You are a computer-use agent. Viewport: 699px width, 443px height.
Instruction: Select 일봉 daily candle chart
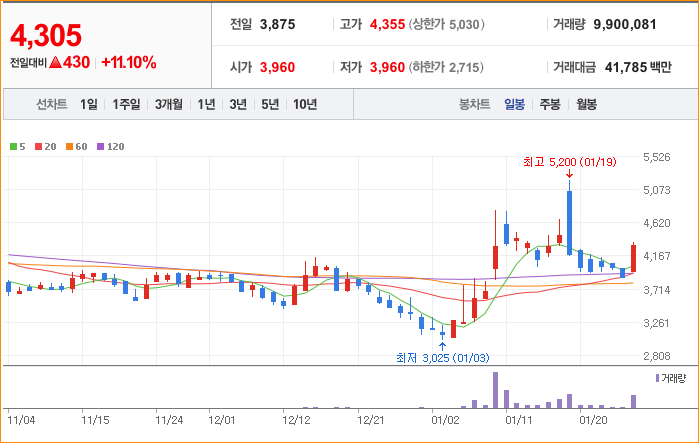514,104
